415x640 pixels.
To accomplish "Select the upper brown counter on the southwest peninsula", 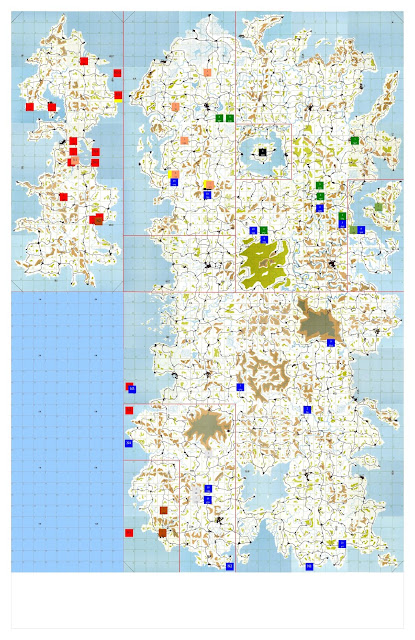I will pos(164,510).
